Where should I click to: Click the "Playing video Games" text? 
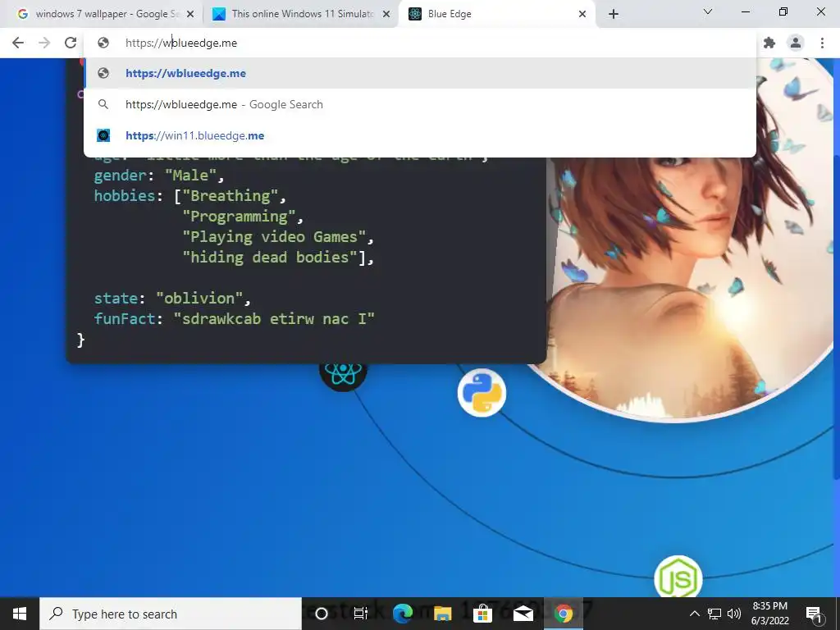[x=274, y=237]
